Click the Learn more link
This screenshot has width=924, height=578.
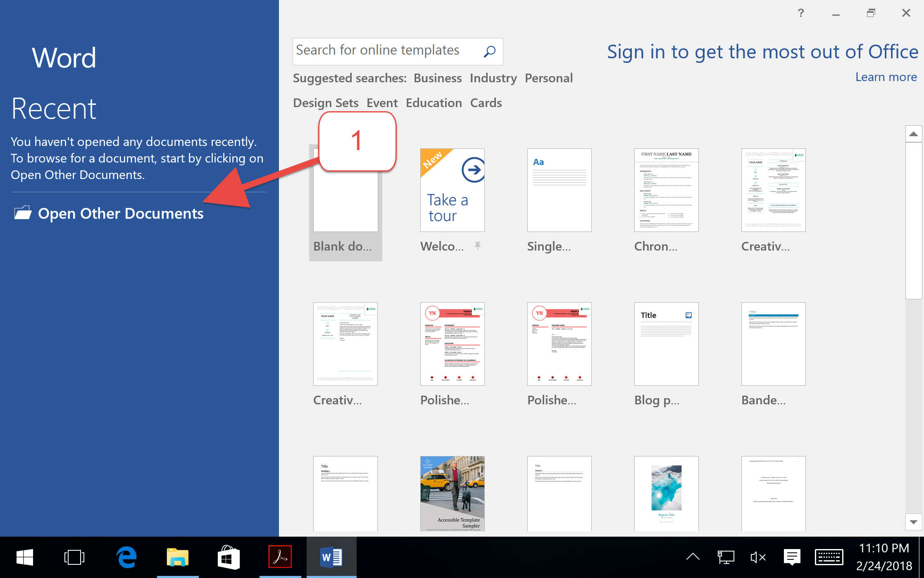[x=886, y=77]
